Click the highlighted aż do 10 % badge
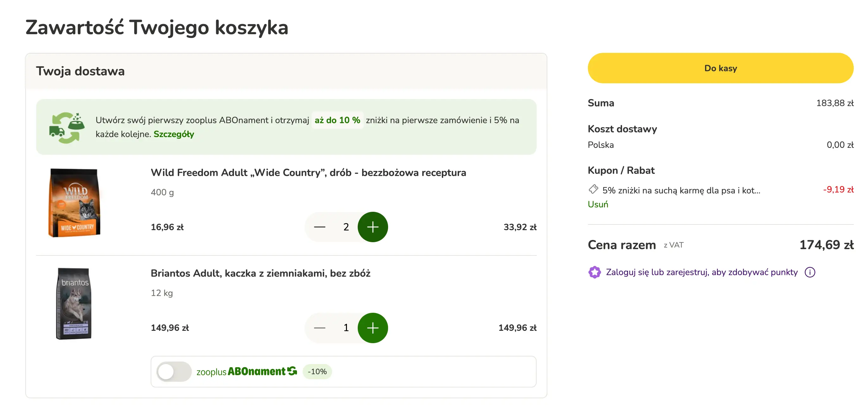This screenshot has height=409, width=868. click(x=337, y=120)
